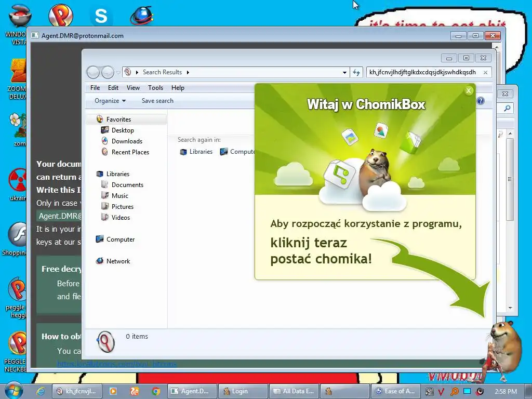The image size is (532, 399).
Task: Switch to the Agent.D taskbar window
Action: coord(192,391)
